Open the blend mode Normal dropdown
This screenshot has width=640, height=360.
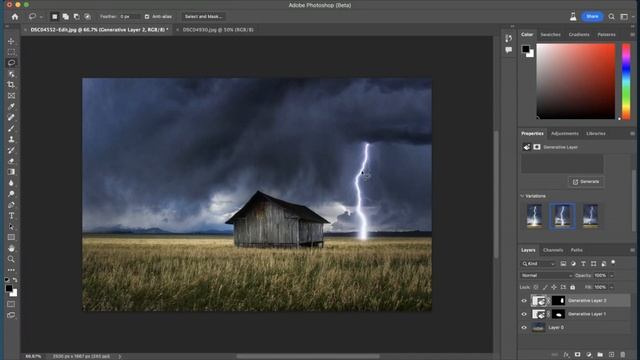546,276
